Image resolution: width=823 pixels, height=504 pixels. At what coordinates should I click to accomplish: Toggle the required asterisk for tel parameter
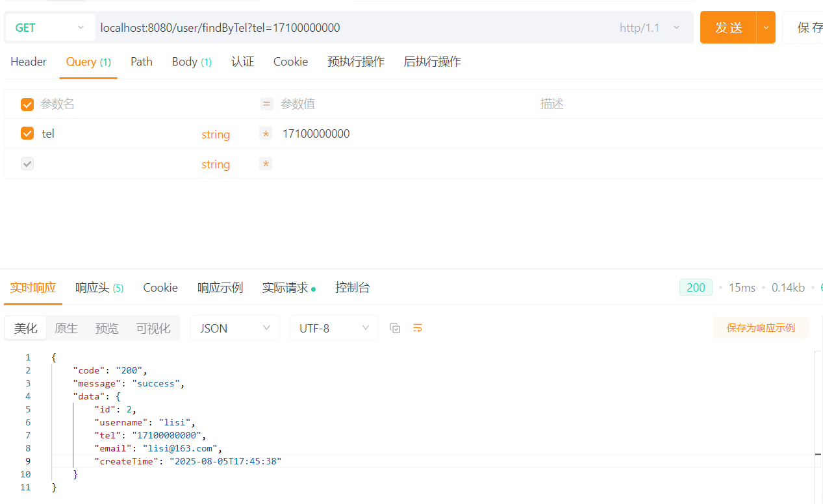(266, 134)
